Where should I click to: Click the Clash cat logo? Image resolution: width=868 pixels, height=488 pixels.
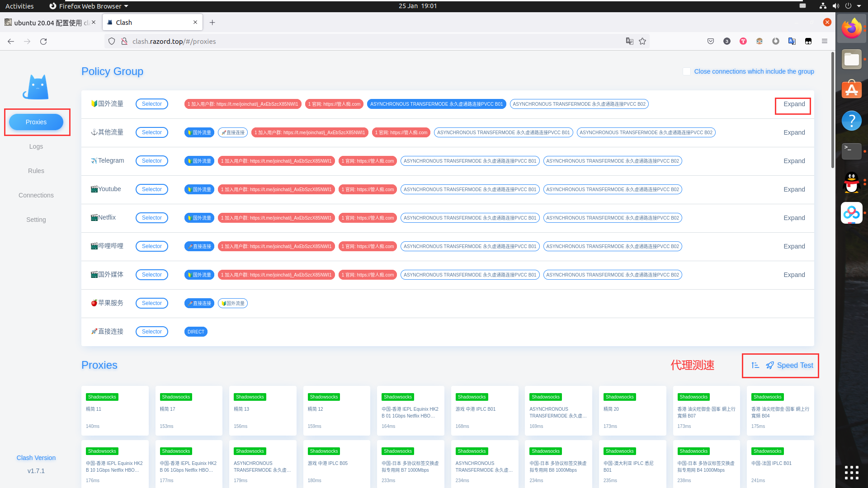pyautogui.click(x=36, y=87)
